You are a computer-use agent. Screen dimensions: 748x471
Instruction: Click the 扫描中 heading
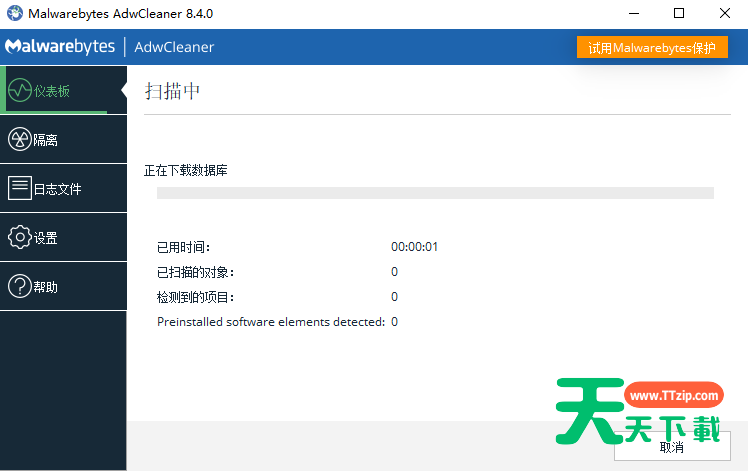click(x=172, y=91)
